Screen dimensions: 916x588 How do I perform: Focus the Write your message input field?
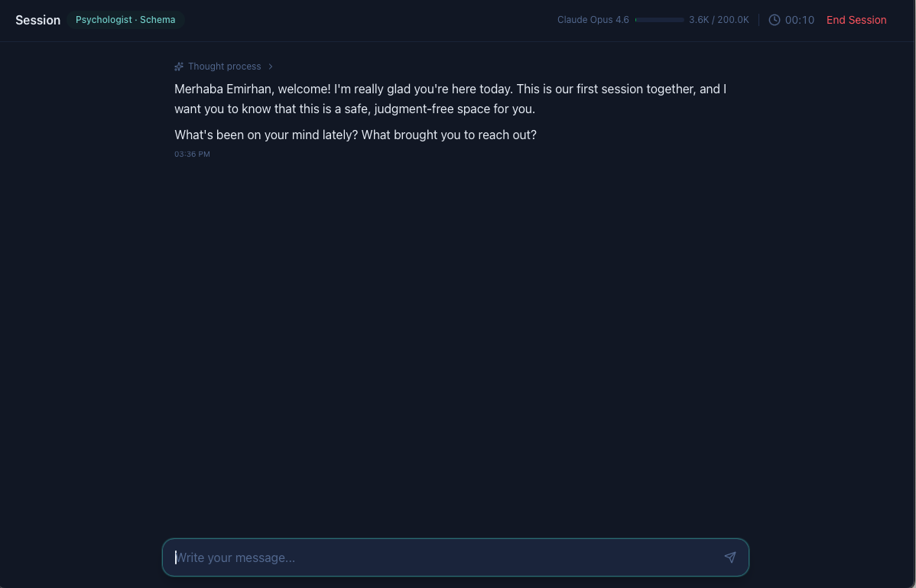443,557
